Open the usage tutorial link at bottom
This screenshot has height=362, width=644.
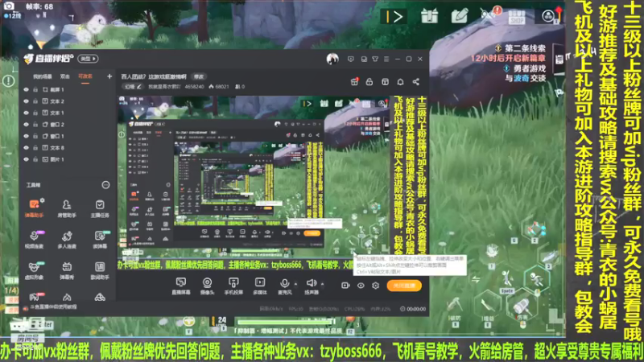pyautogui.click(x=53, y=307)
